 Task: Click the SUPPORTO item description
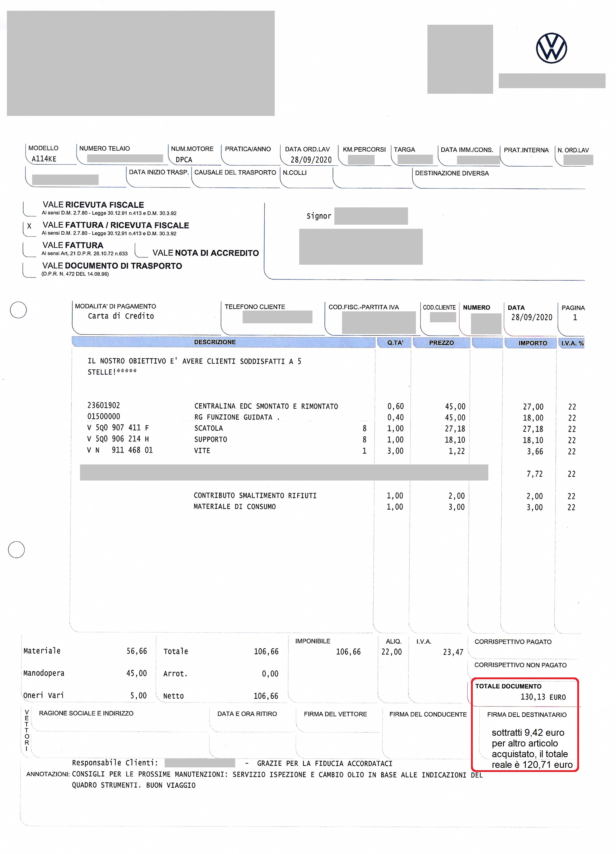click(211, 439)
